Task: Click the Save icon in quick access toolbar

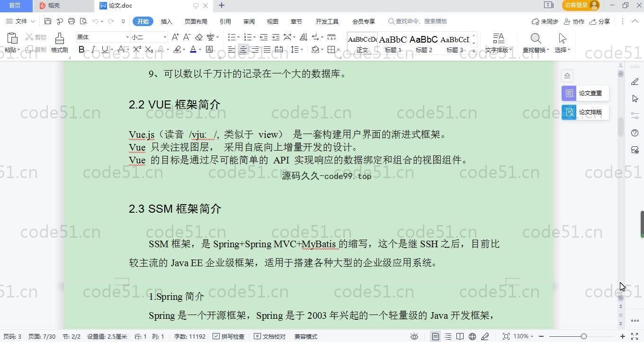Action: pos(48,21)
